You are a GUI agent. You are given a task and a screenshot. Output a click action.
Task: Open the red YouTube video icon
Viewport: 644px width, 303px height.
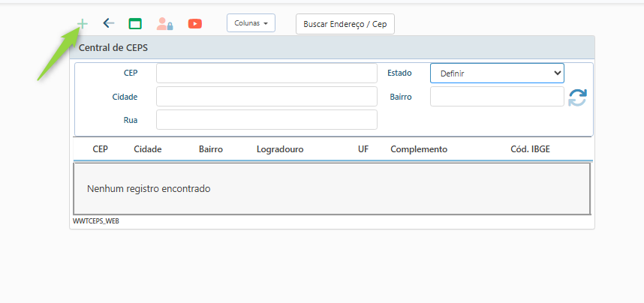[195, 23]
